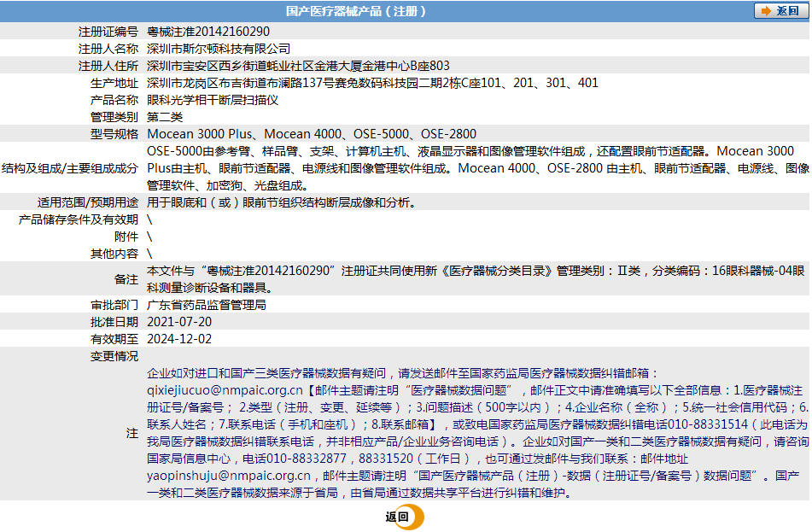Click the 备注 label
Screen dimensions: 812x532
coord(126,279)
